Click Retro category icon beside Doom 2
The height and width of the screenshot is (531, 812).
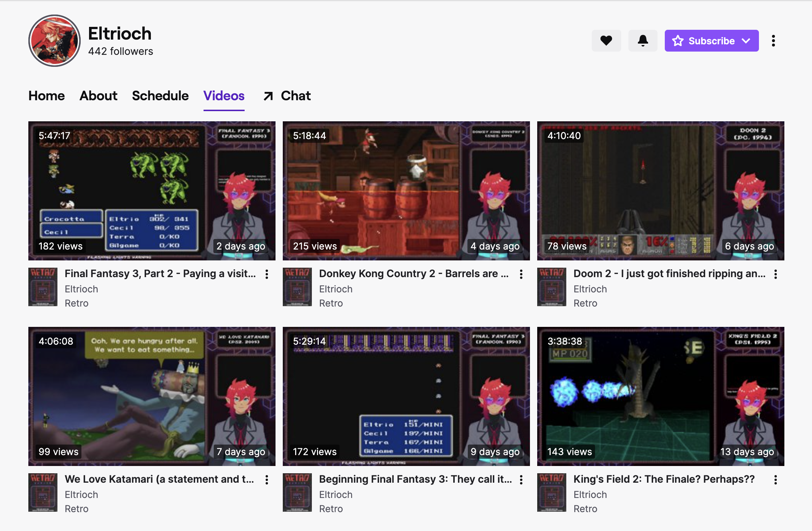click(552, 287)
